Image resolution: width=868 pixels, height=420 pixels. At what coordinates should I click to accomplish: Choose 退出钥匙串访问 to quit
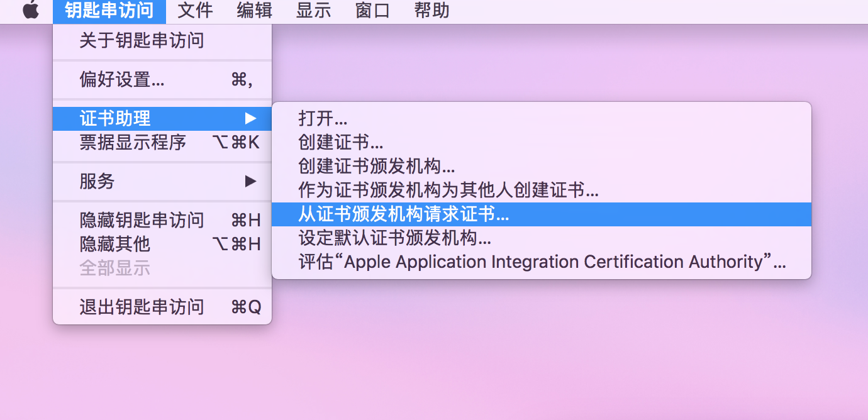pos(162,307)
